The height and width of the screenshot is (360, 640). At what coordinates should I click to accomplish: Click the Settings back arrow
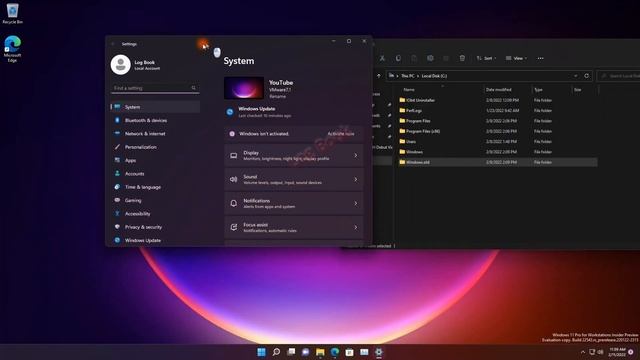pyautogui.click(x=113, y=44)
